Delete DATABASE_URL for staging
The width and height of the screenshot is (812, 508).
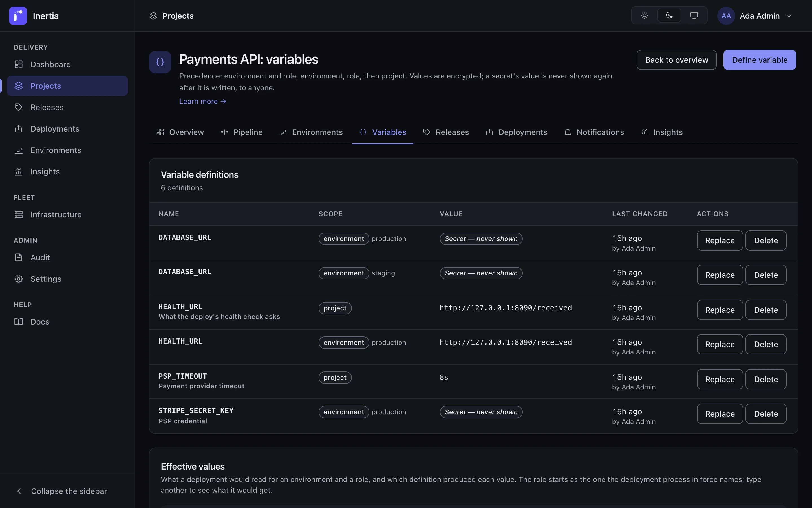click(x=766, y=275)
